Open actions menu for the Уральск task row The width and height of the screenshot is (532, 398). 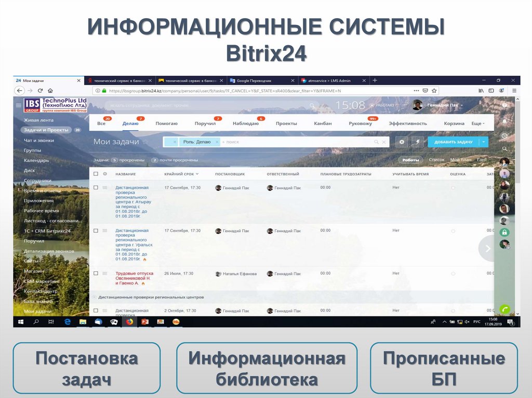(x=105, y=230)
